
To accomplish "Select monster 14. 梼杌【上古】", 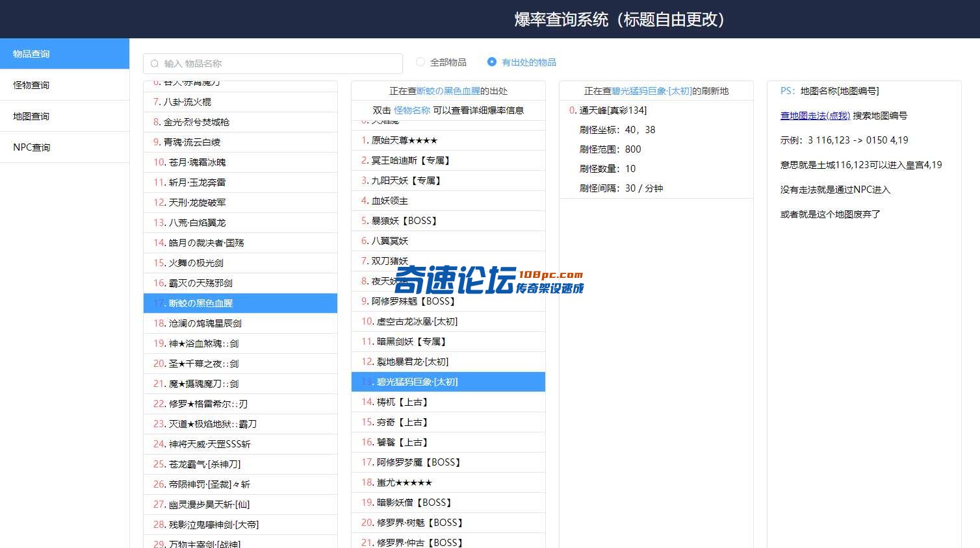I will (x=448, y=402).
